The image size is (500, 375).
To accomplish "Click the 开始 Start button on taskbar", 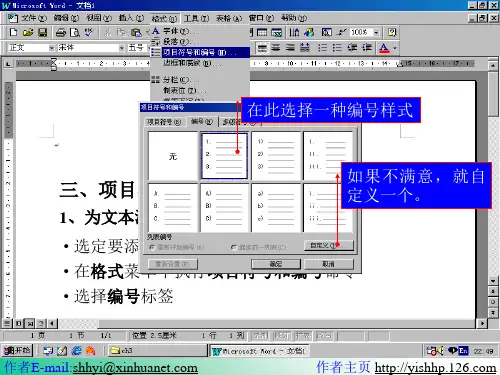I will pyautogui.click(x=17, y=351).
